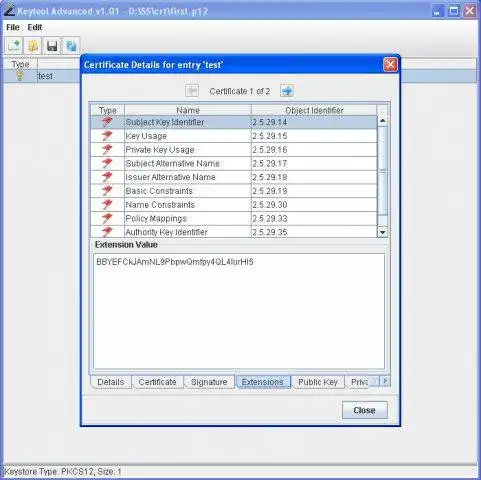
Task: Click the flag icon in the Key Usage row
Action: pyautogui.click(x=107, y=136)
